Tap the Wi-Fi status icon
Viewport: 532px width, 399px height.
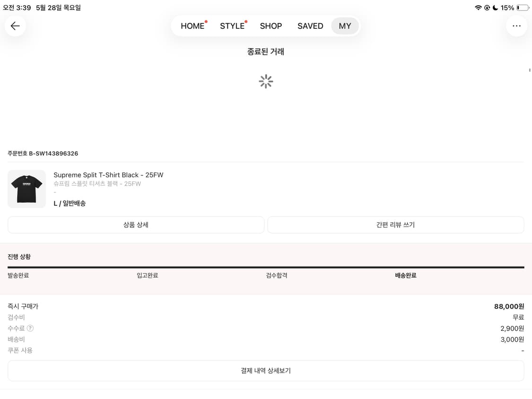click(478, 8)
